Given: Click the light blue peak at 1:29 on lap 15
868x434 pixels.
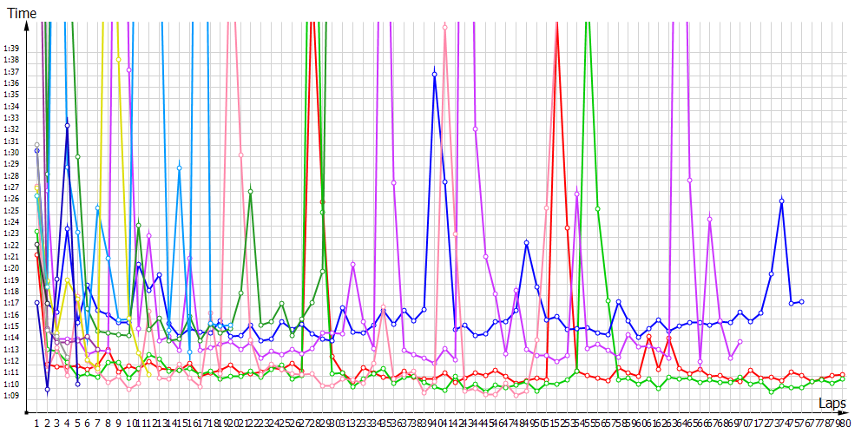Looking at the screenshot, I should pos(179,167).
